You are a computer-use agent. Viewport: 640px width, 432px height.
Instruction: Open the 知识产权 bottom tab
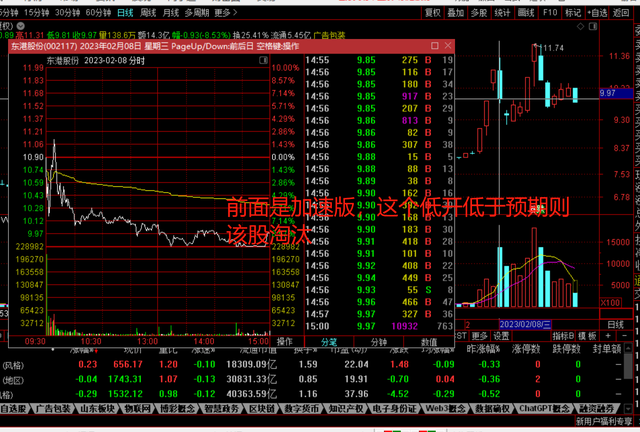346,408
